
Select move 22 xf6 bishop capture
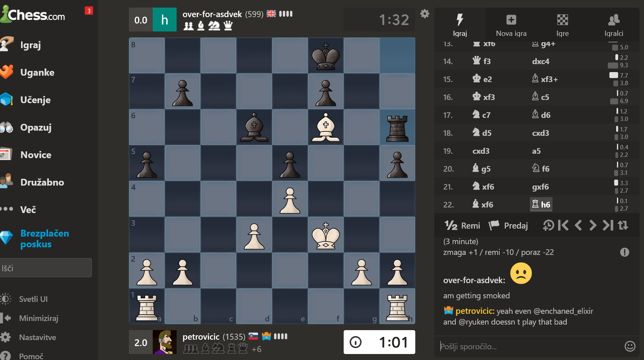483,205
